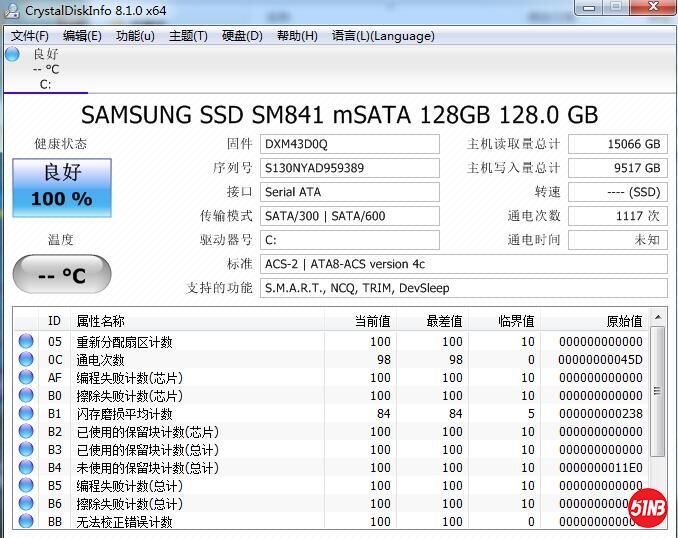The width and height of the screenshot is (678, 538).
Task: Open the 功能(u) menu
Action: coord(135,36)
